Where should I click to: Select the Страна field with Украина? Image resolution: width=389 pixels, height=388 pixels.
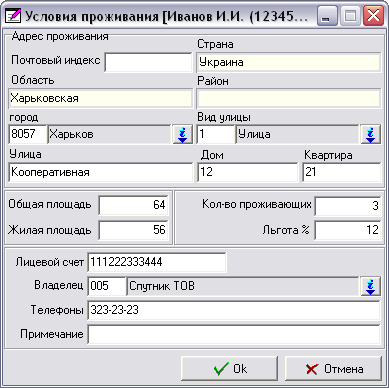click(289, 62)
